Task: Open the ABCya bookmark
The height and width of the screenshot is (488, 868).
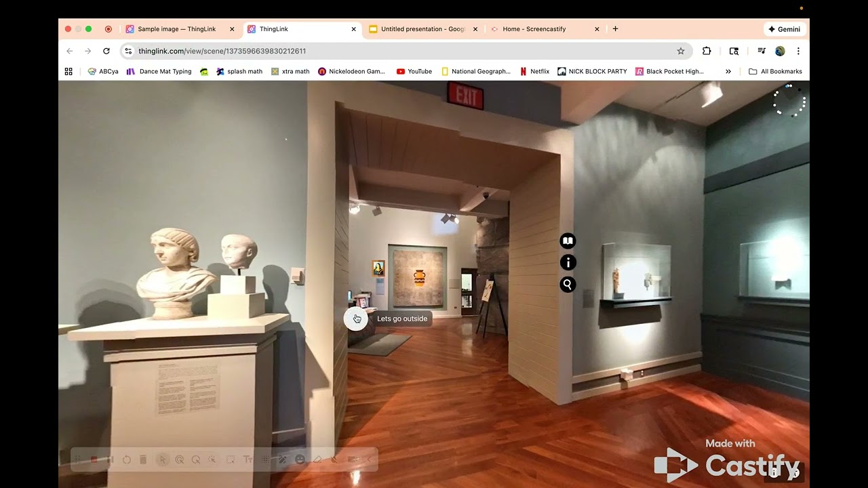Action: pyautogui.click(x=103, y=71)
